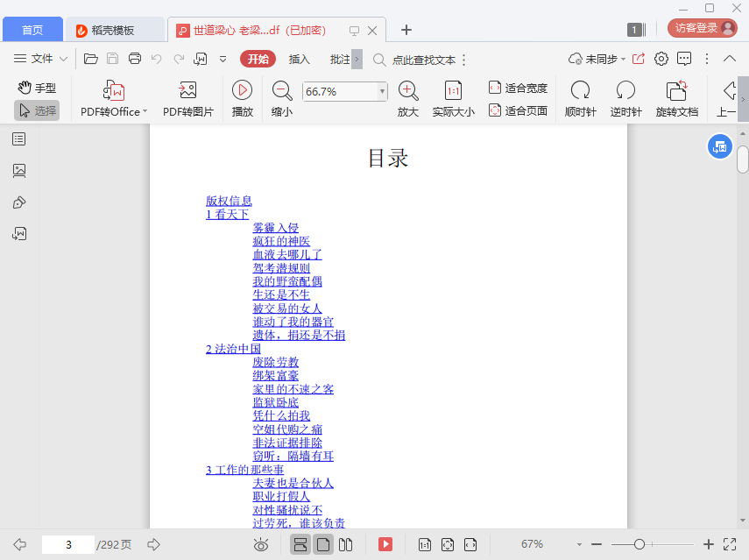Click the redo arrow icon
The width and height of the screenshot is (749, 560).
click(179, 59)
